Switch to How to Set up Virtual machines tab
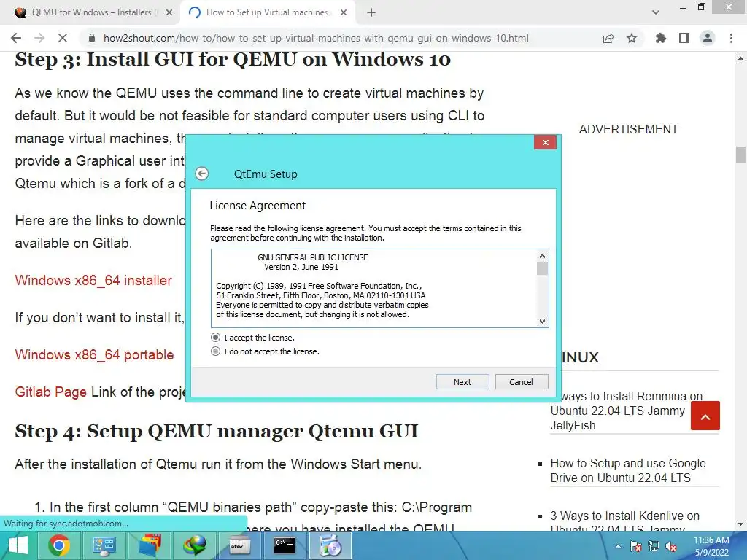The image size is (747, 560). tap(267, 12)
